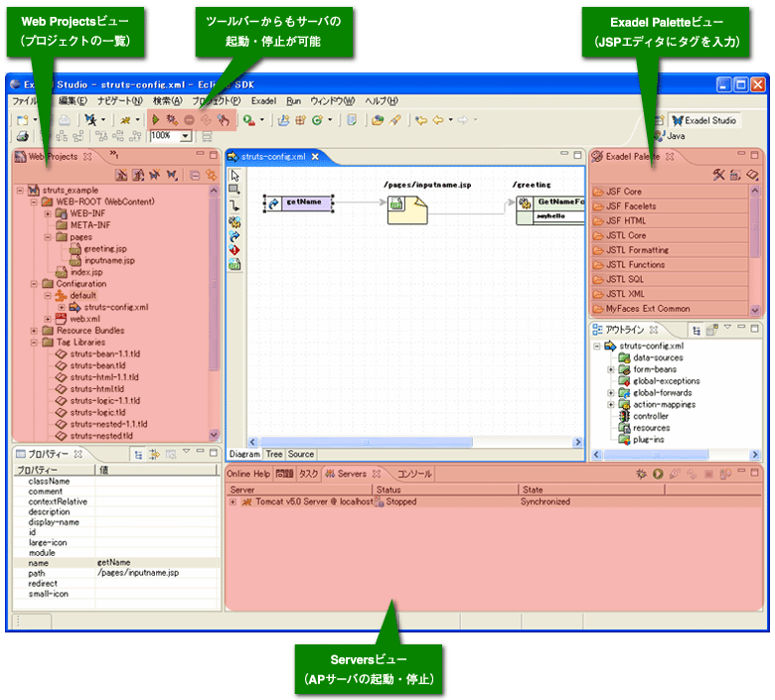775x700 pixels.
Task: Open the Online Help tab
Action: tap(248, 475)
